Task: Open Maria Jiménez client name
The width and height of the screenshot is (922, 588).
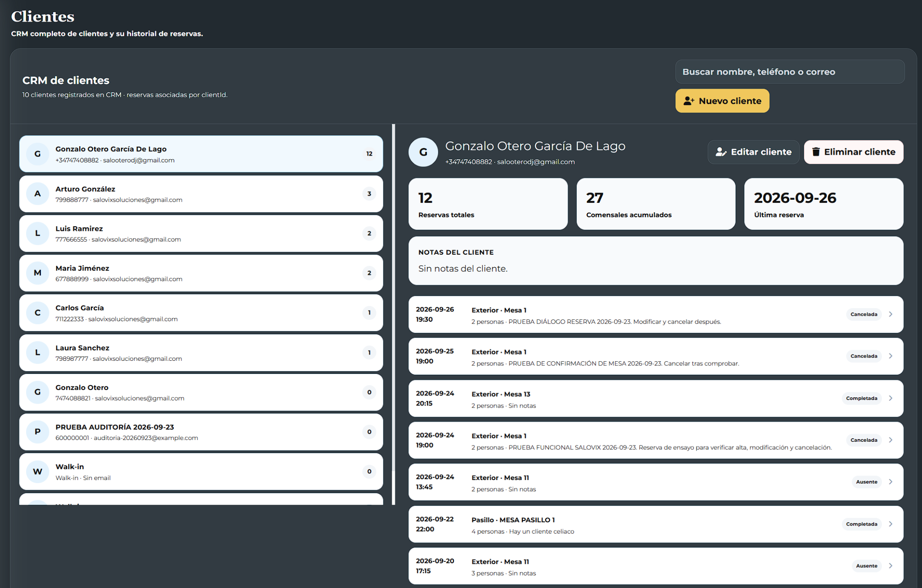Action: [82, 268]
